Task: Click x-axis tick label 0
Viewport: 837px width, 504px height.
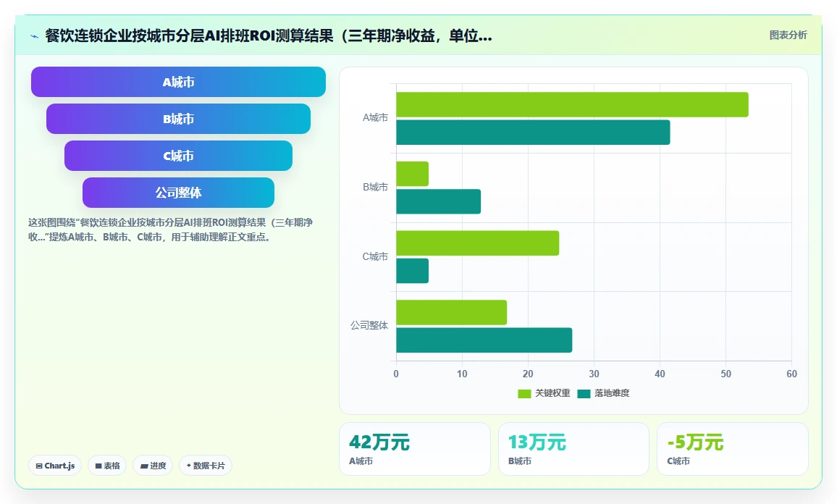Action: [396, 374]
